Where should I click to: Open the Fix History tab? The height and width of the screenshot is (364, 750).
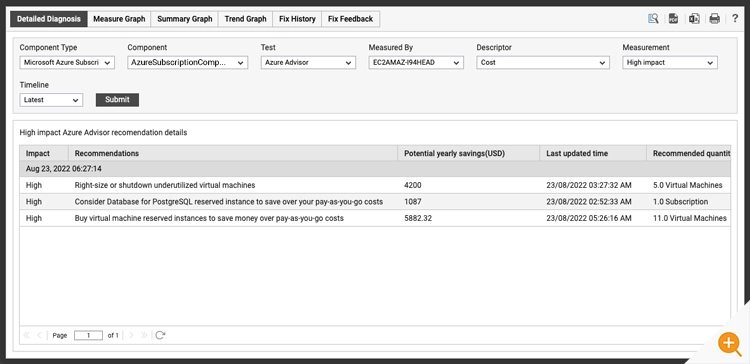(x=297, y=19)
